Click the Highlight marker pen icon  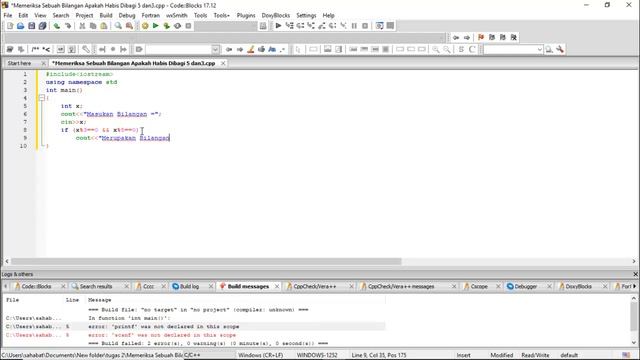coord(251,49)
